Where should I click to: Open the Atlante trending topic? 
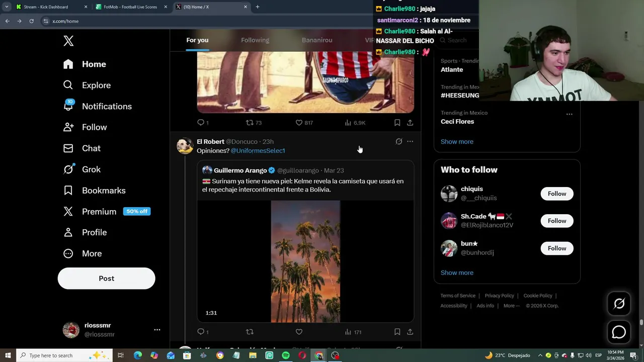point(452,70)
